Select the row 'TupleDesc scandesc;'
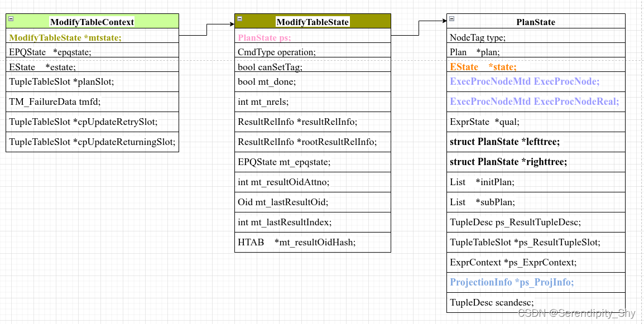Viewport: 644px width, 324px height. (536, 303)
